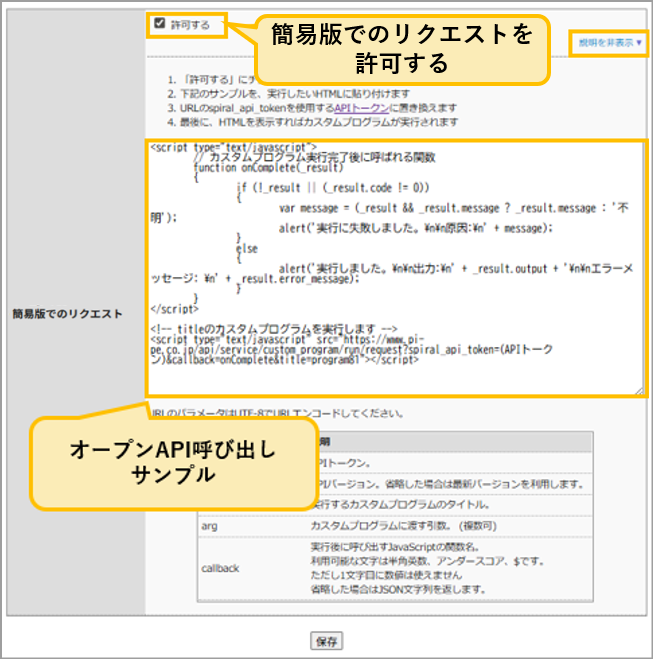653x659 pixels.
Task: Click the 実行するカスタムプログラムのタイトル description
Action: [400, 503]
